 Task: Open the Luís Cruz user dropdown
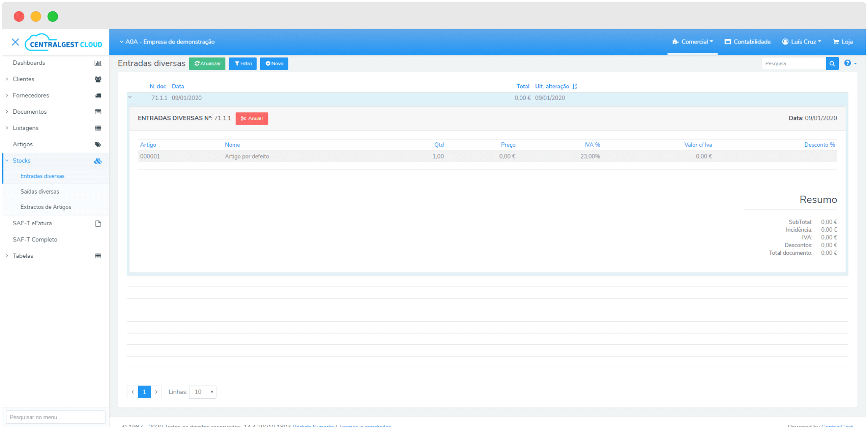[801, 42]
